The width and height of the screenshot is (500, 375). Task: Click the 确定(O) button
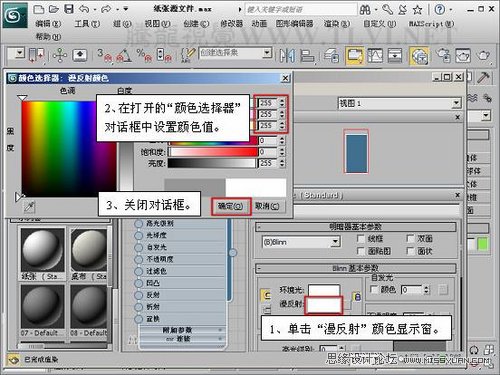tap(230, 206)
